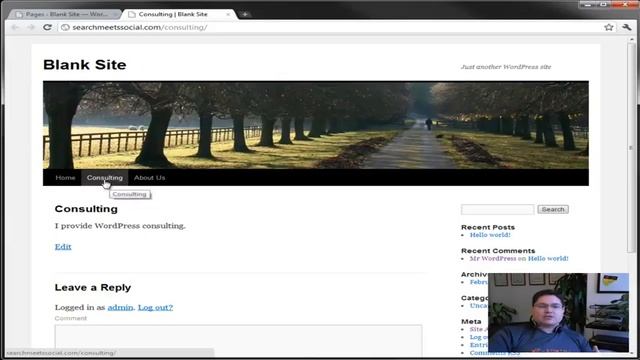640x360 pixels.
Task: Open Hello world! under Recent Posts
Action: pos(490,235)
